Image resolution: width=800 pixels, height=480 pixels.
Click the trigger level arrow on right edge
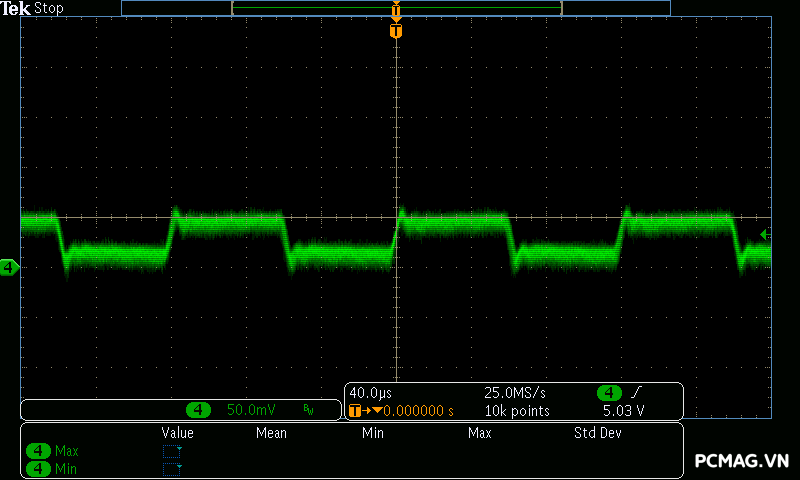point(765,234)
